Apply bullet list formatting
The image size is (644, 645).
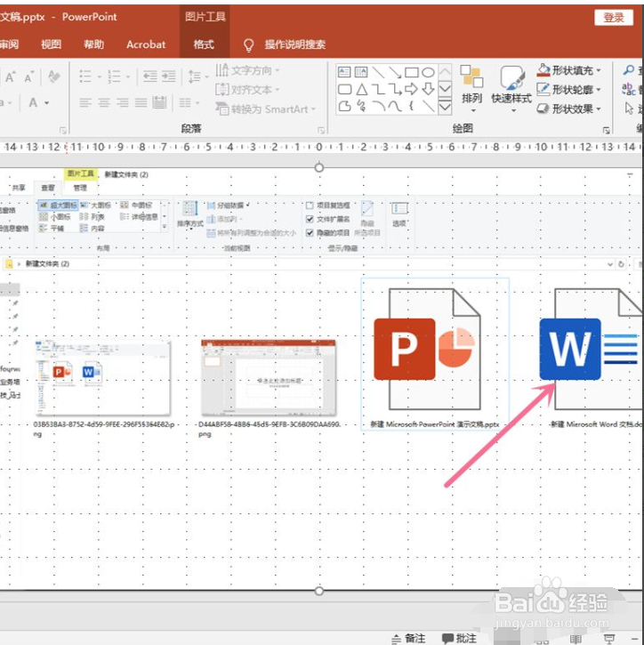(85, 77)
